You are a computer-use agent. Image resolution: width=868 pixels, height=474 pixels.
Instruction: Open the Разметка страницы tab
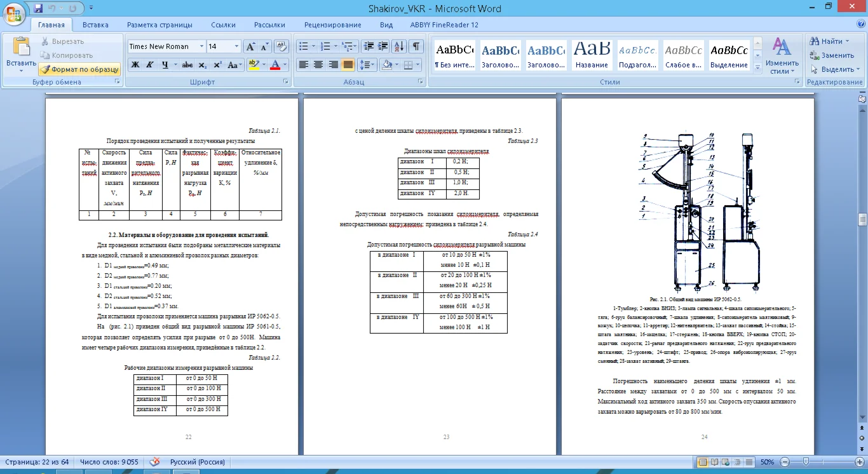point(159,25)
